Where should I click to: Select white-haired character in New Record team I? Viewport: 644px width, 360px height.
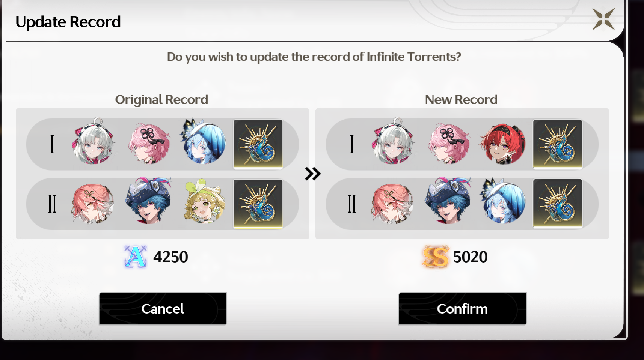pos(394,142)
